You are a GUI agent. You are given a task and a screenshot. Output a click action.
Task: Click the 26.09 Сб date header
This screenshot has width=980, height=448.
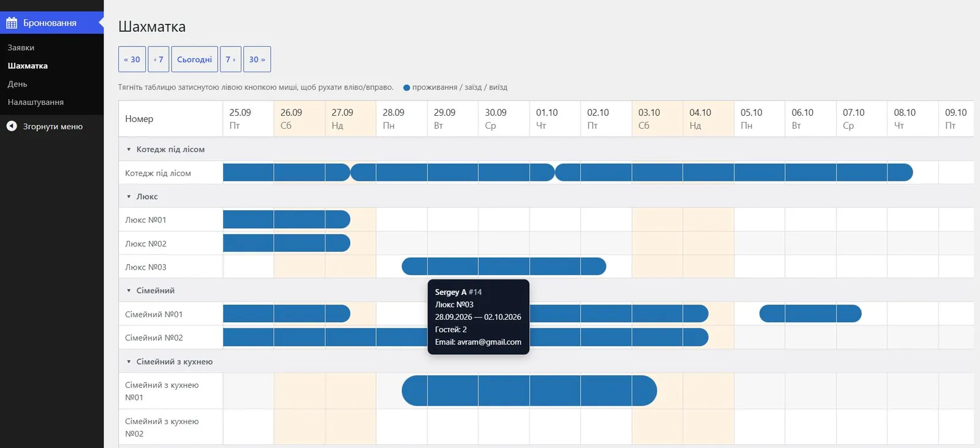300,119
